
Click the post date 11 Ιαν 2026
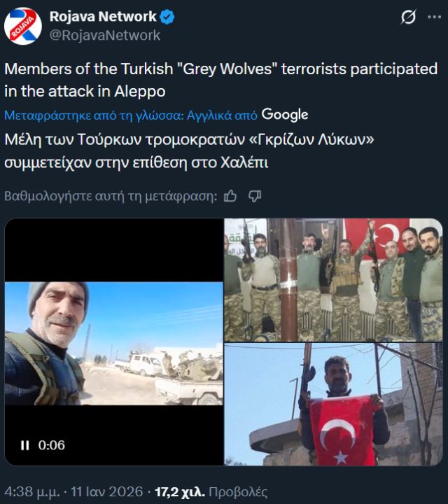(106, 491)
